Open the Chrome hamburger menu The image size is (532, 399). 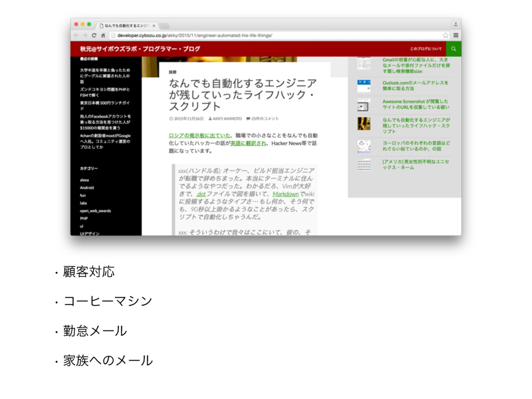point(456,35)
